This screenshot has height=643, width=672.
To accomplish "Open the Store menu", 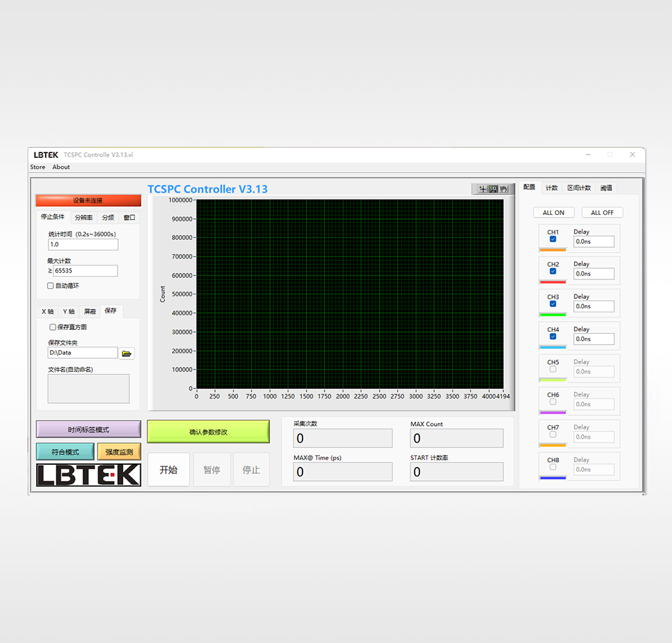I will pyautogui.click(x=38, y=167).
